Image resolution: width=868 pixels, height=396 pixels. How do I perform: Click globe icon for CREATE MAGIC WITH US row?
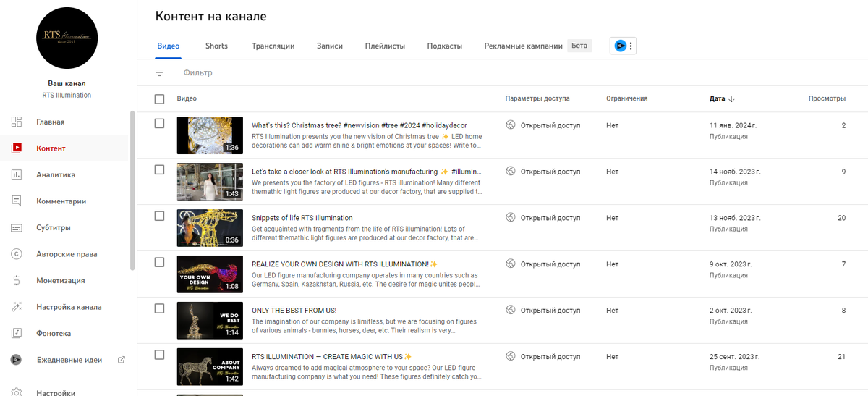coord(511,356)
